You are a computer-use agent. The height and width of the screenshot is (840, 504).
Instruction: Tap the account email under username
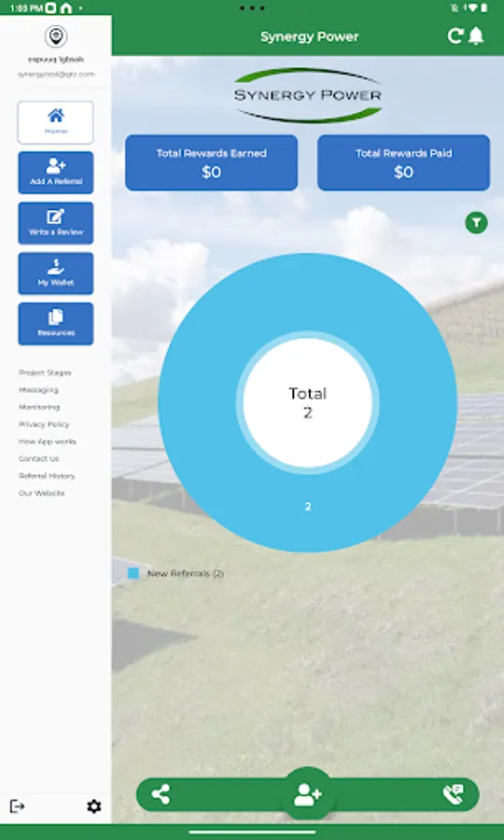(56, 75)
